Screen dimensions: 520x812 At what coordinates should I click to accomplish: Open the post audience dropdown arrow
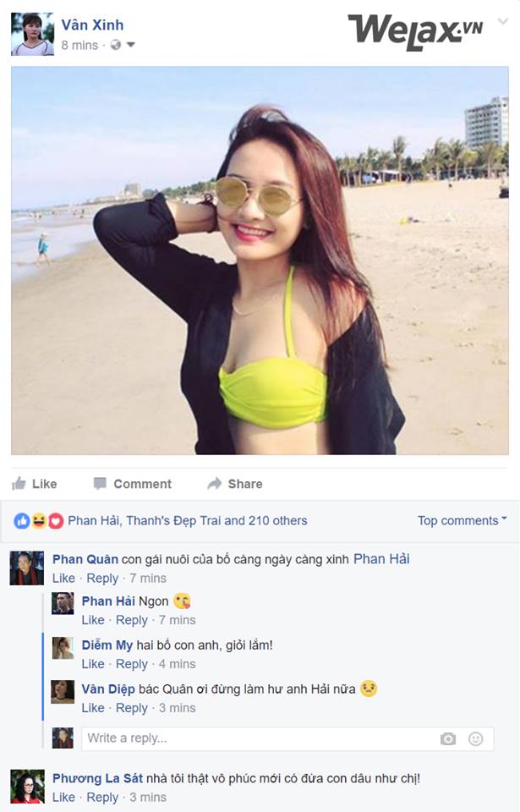pyautogui.click(x=130, y=45)
